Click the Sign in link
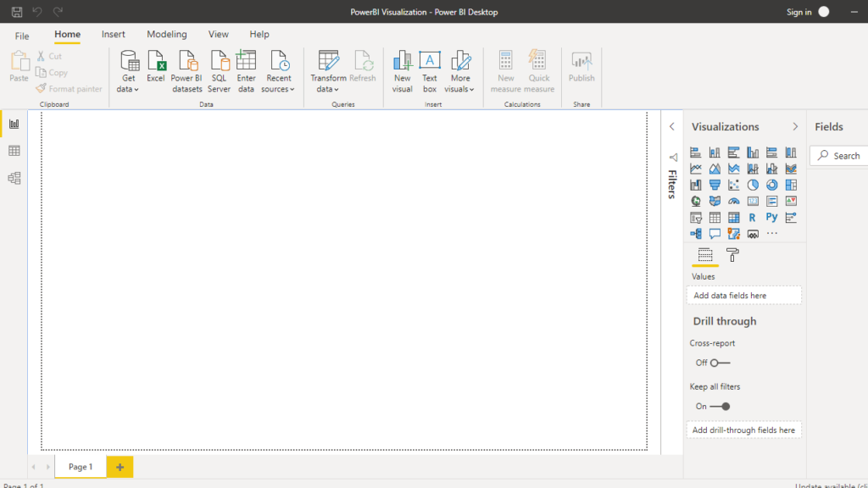Viewport: 868px width, 488px height. pos(798,12)
